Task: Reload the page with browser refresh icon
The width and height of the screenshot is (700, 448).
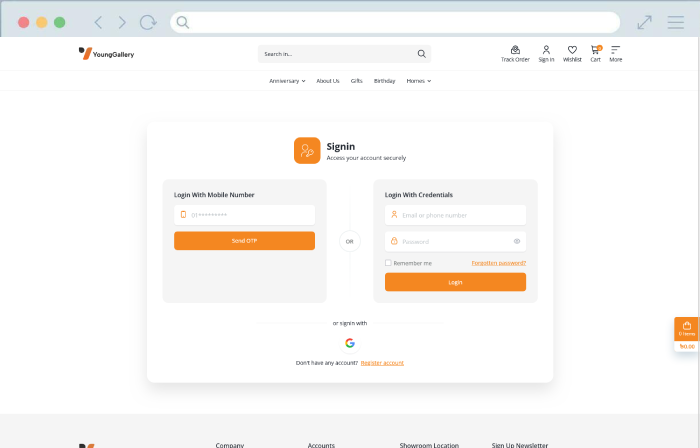Action: pos(148,22)
